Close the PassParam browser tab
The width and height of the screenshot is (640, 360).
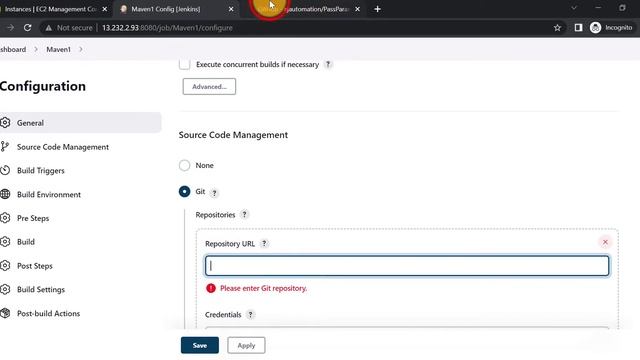click(358, 9)
